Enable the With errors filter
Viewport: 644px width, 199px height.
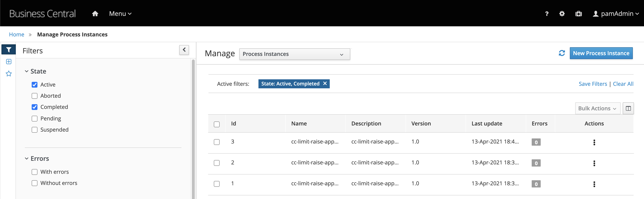35,172
